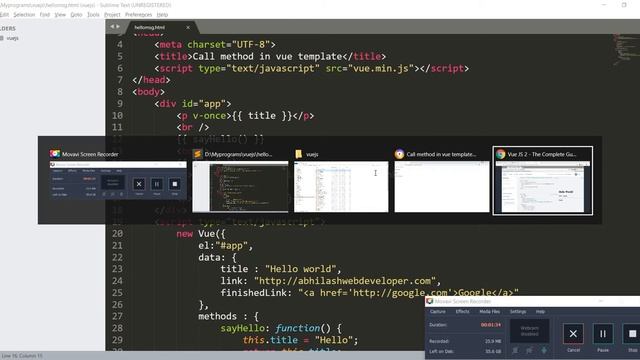Open the Goto menu in Sublime Text
Viewport: 640px width, 360px height.
76,15
